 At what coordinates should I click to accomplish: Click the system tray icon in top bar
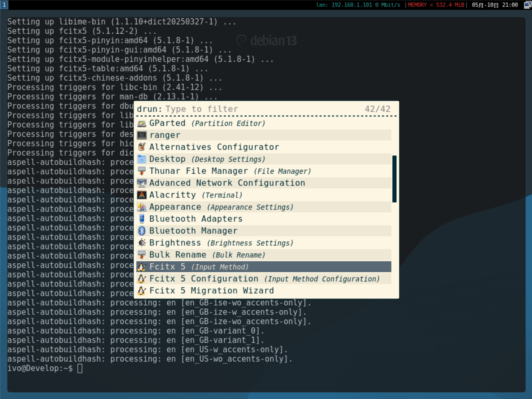[x=527, y=5]
